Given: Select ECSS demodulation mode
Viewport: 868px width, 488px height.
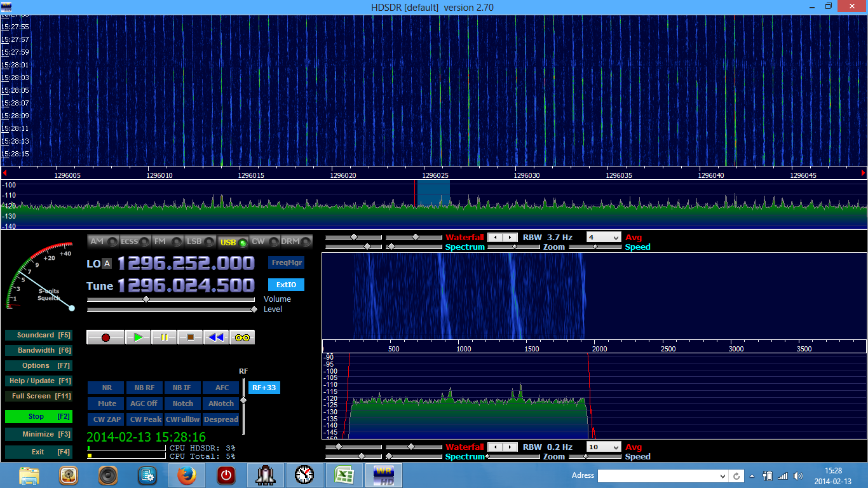Looking at the screenshot, I should point(135,241).
